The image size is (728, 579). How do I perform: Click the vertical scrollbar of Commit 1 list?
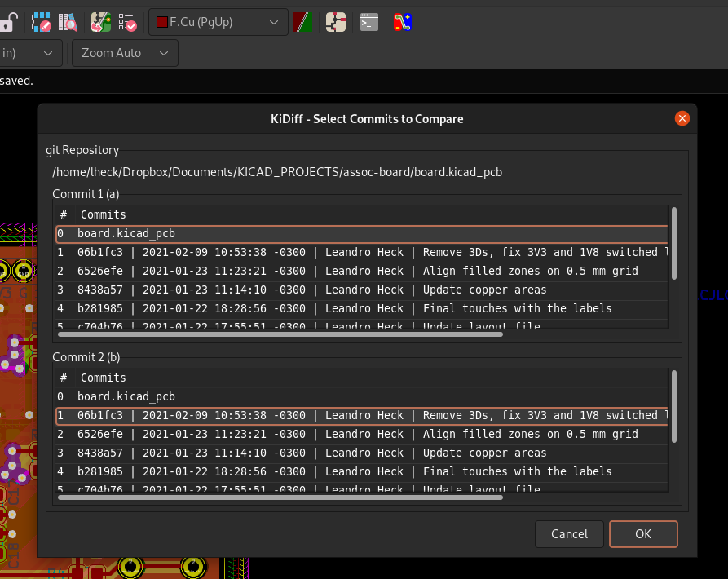coord(673,243)
